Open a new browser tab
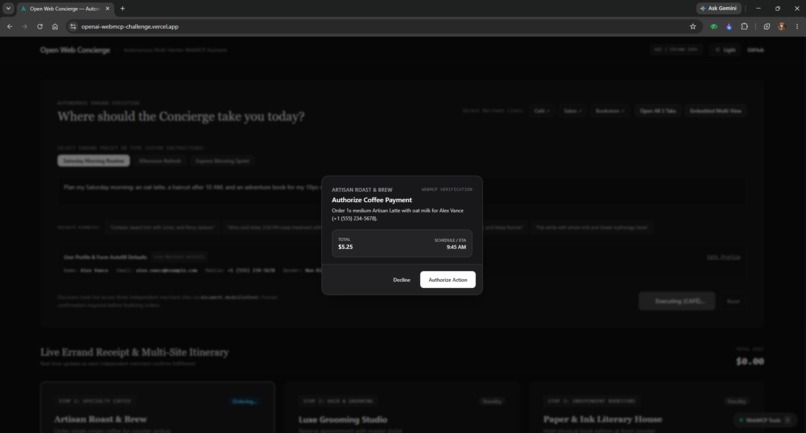Screen dimensions: 806x433 (x=122, y=8)
